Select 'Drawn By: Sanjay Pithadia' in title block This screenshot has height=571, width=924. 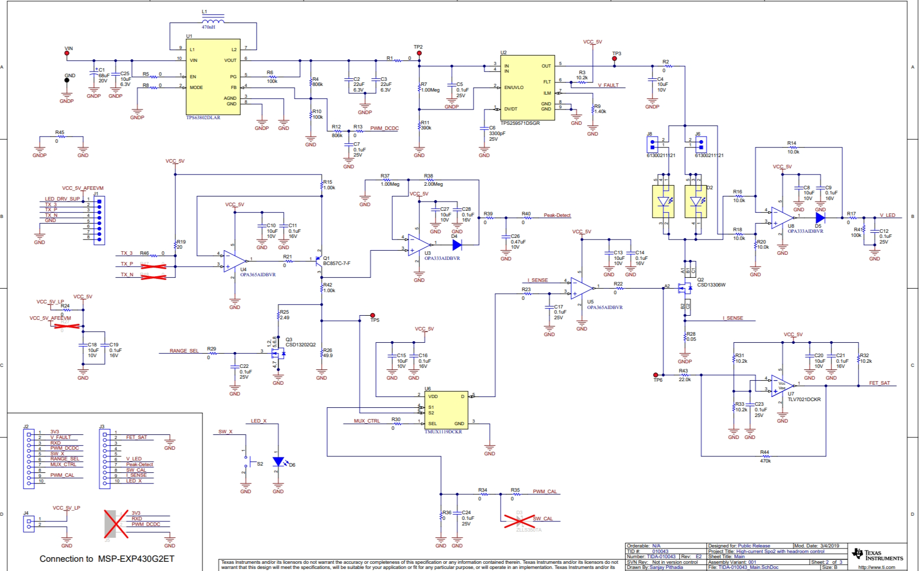coord(655,567)
